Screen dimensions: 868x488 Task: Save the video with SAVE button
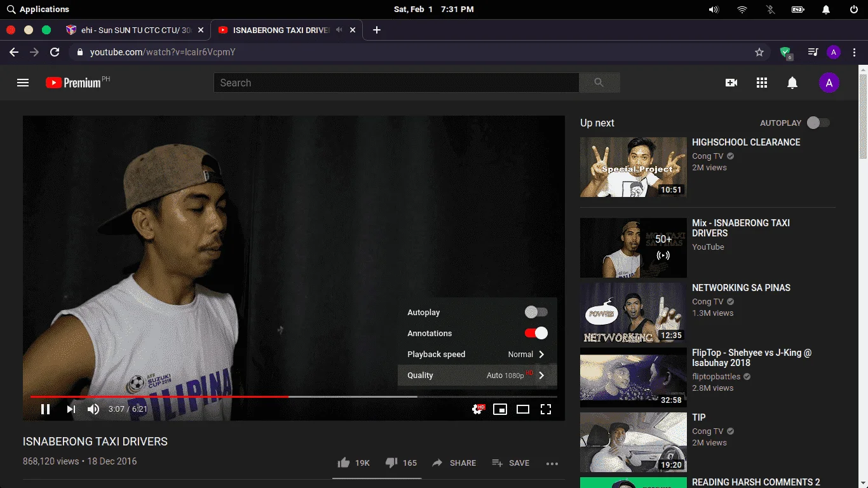click(511, 463)
